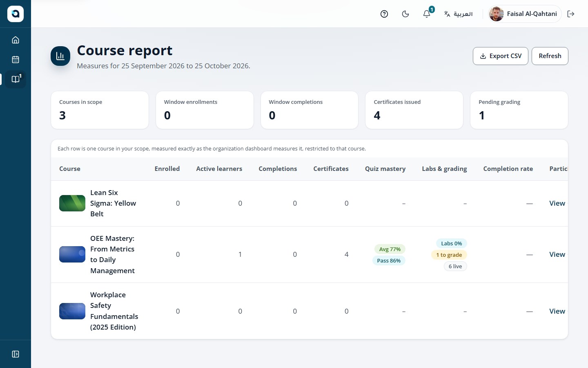Switch language to العربية

pyautogui.click(x=458, y=14)
